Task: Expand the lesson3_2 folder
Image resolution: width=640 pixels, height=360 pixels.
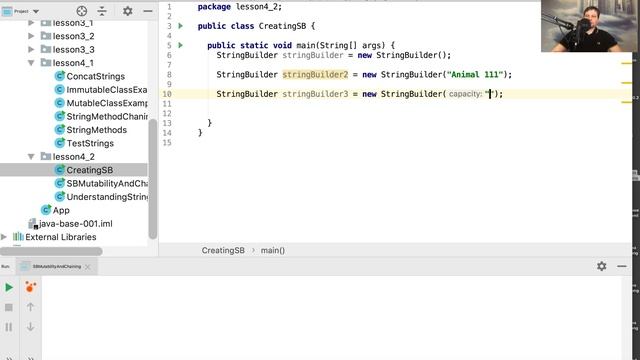Action: (31, 36)
